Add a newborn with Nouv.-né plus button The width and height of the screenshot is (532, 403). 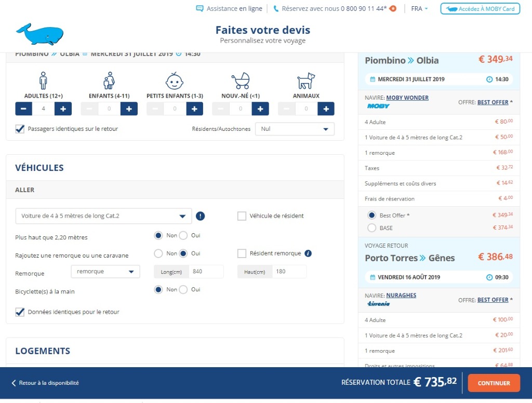(260, 109)
